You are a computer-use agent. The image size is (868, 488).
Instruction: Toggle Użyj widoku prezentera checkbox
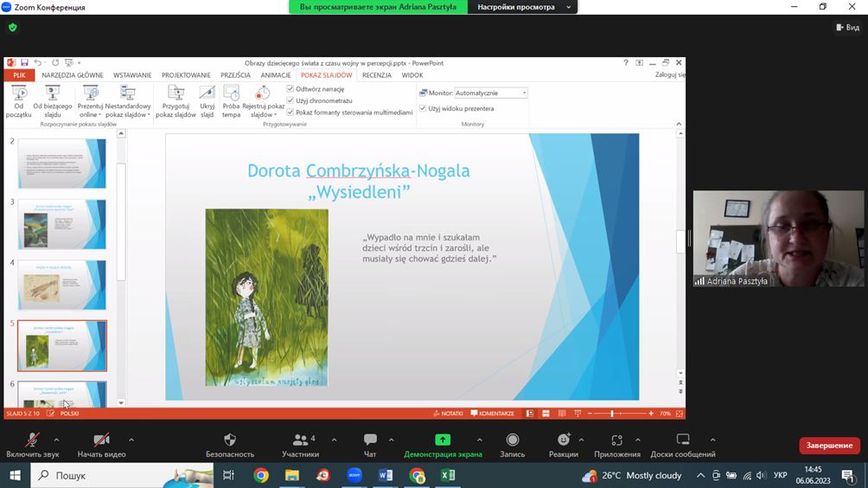pyautogui.click(x=423, y=108)
